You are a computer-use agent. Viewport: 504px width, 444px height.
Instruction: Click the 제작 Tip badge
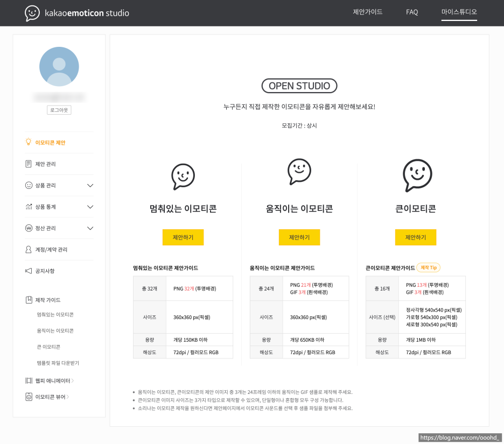(429, 267)
